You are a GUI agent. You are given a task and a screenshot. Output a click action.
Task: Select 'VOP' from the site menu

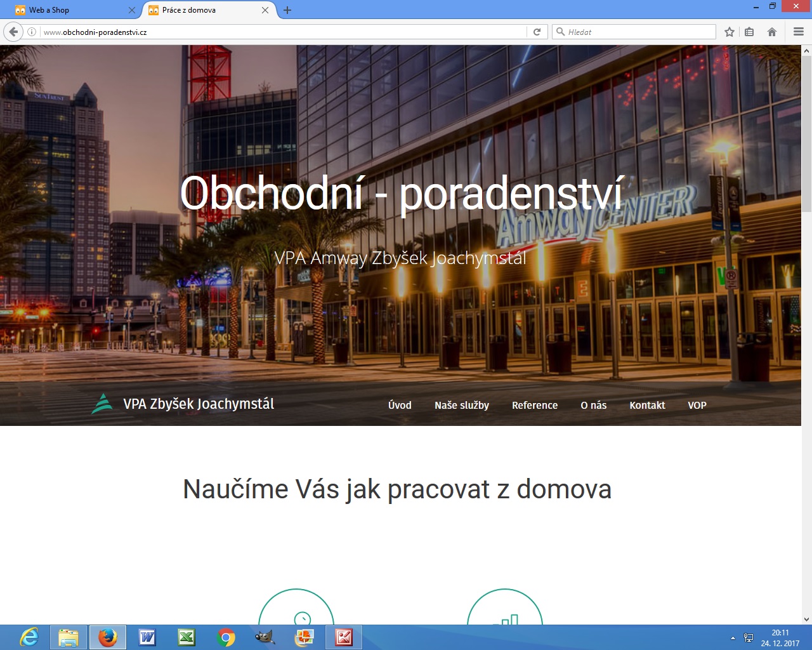697,405
